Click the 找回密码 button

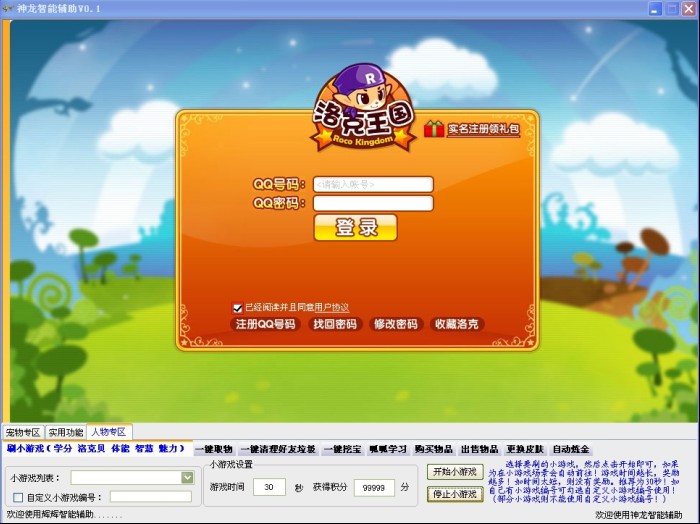335,324
